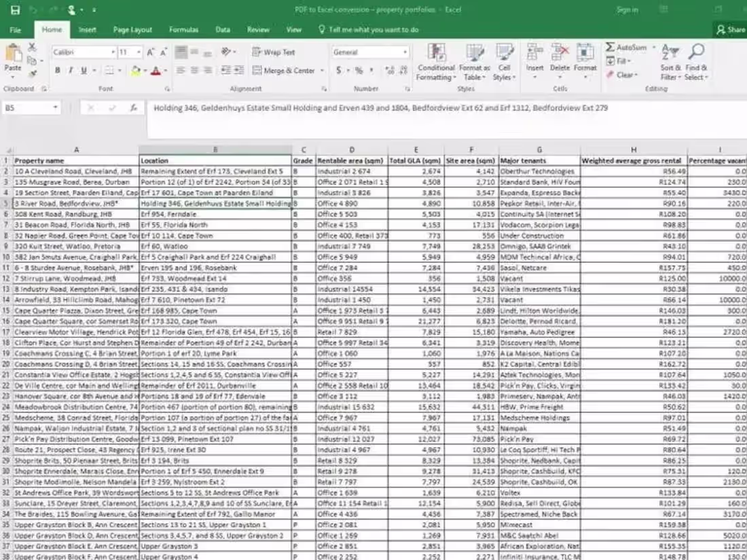Open the General number format dropdown
This screenshot has height=560, width=747.
click(406, 52)
